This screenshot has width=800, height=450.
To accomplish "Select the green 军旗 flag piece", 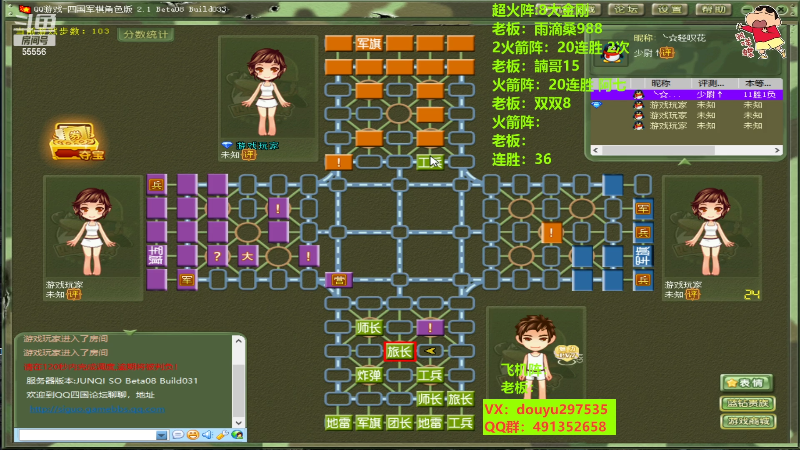I will [x=368, y=423].
